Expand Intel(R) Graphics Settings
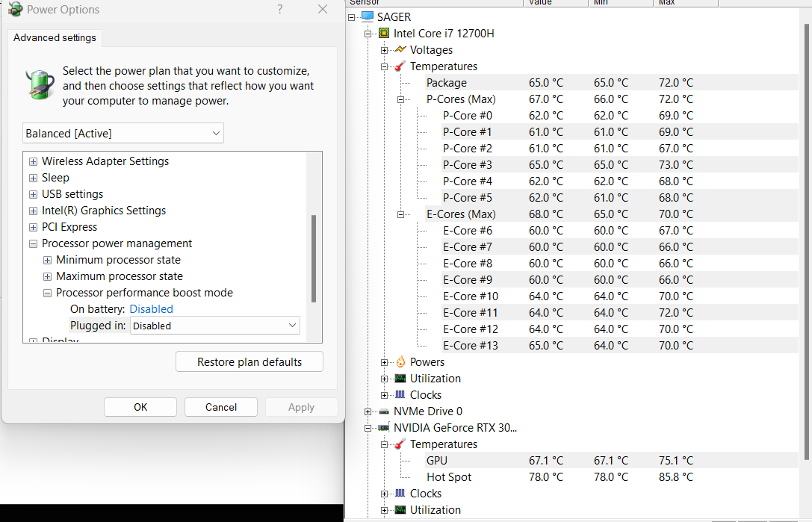812x522 pixels. 33,211
